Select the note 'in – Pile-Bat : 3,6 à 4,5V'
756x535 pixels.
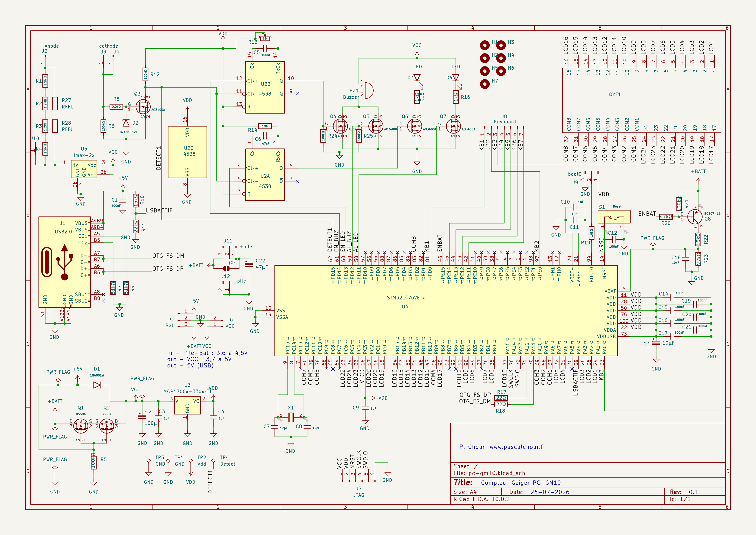[x=207, y=353]
